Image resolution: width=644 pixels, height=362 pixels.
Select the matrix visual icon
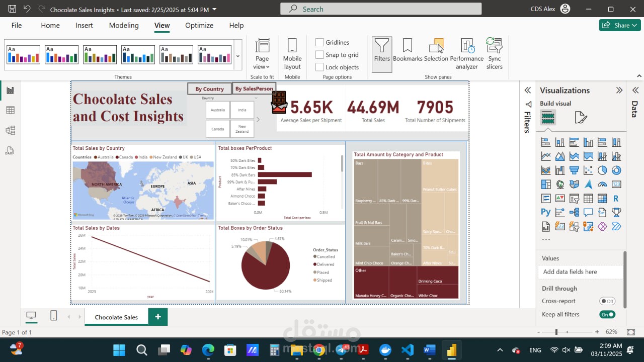click(x=602, y=199)
